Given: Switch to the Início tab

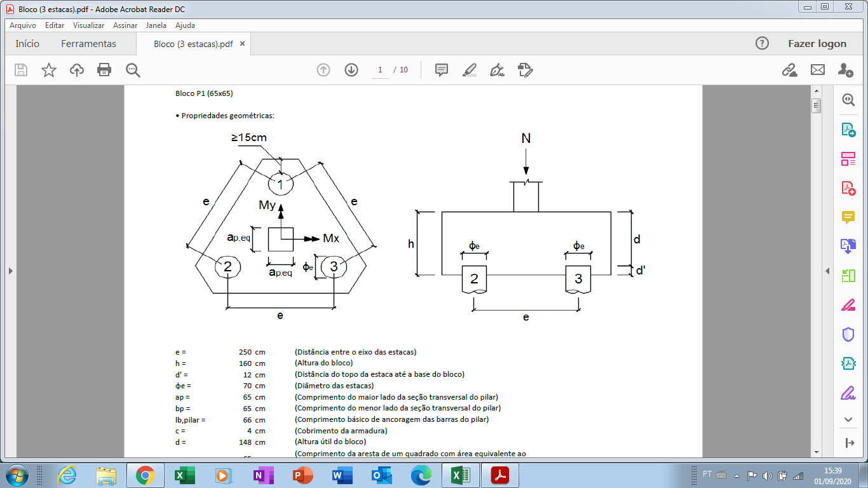Looking at the screenshot, I should 27,44.
